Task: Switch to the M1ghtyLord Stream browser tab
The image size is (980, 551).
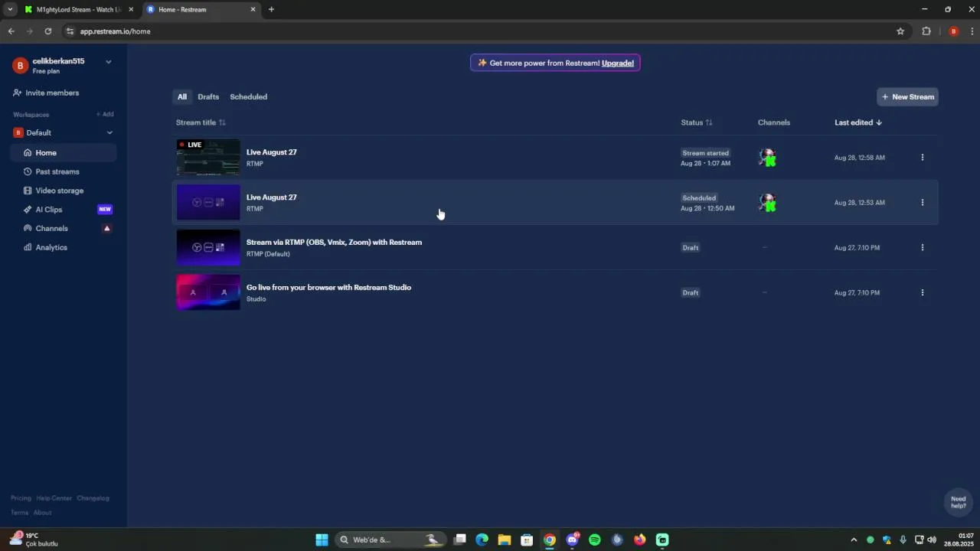Action: pyautogui.click(x=78, y=9)
